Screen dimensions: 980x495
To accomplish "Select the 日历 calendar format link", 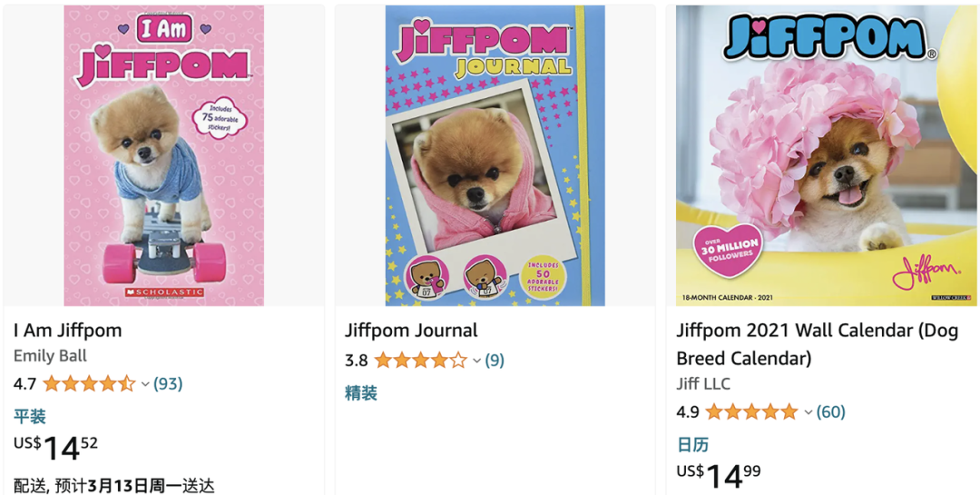I will tap(691, 445).
